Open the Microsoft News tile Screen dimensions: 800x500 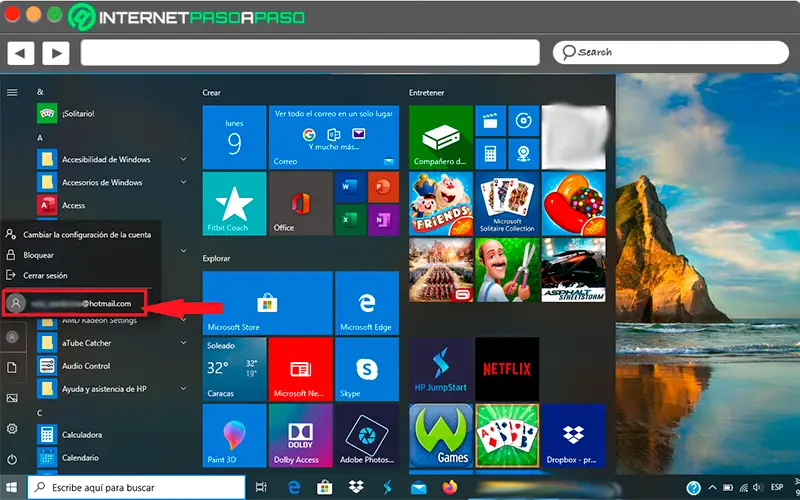(x=301, y=369)
